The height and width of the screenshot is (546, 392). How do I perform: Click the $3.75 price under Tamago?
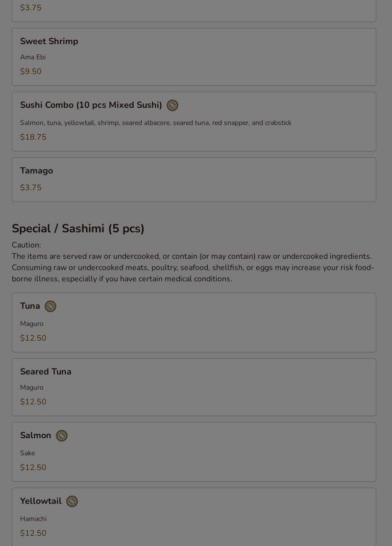point(31,188)
